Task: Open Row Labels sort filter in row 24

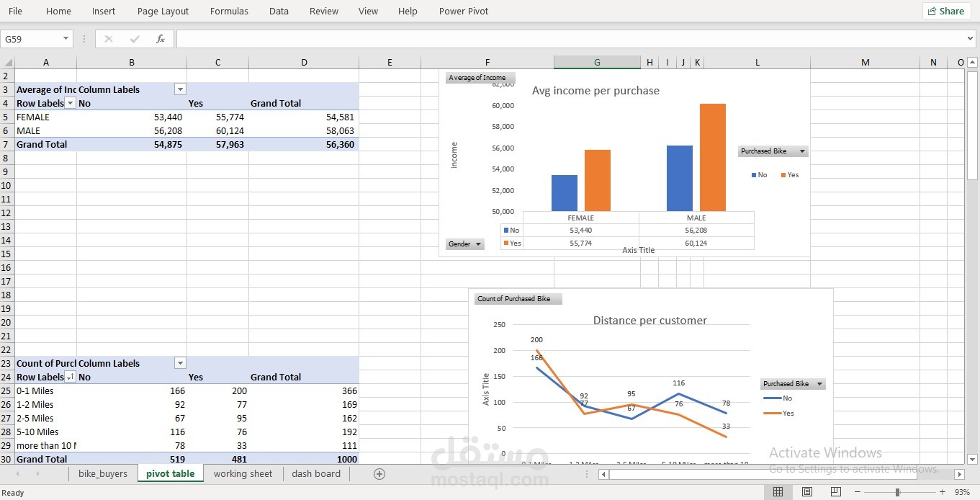Action: click(70, 377)
